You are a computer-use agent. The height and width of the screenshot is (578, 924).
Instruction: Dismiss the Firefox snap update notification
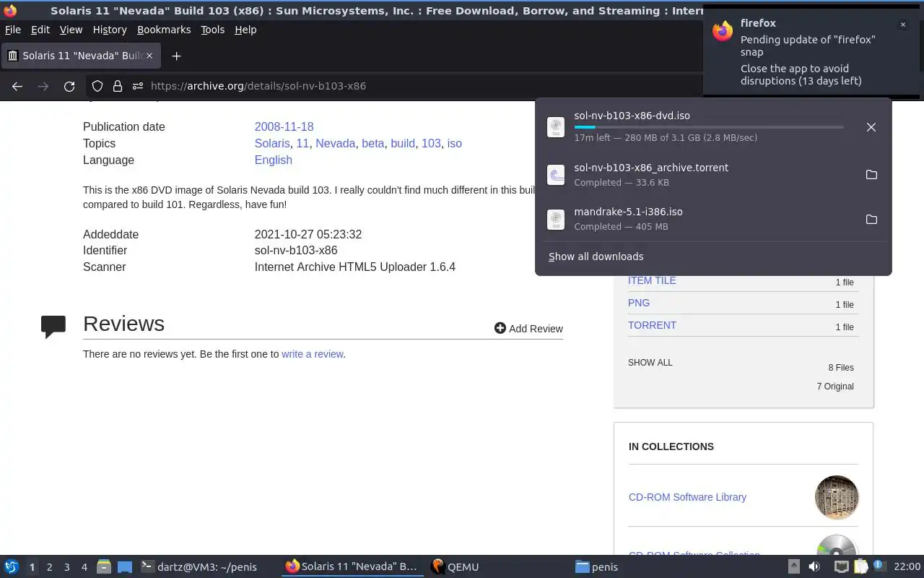point(902,25)
